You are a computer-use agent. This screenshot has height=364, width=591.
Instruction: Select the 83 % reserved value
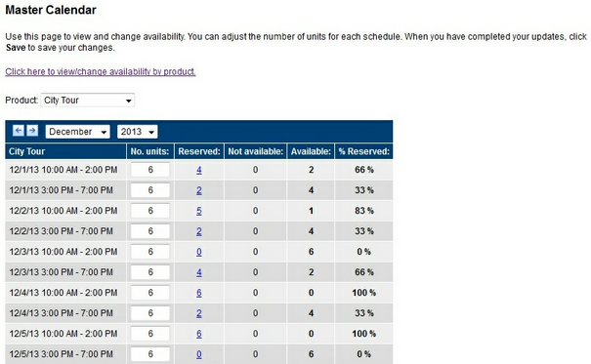[364, 211]
